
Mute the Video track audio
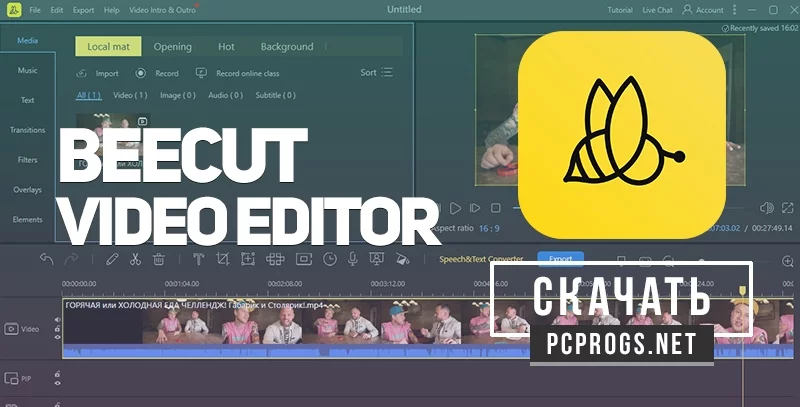point(58,320)
